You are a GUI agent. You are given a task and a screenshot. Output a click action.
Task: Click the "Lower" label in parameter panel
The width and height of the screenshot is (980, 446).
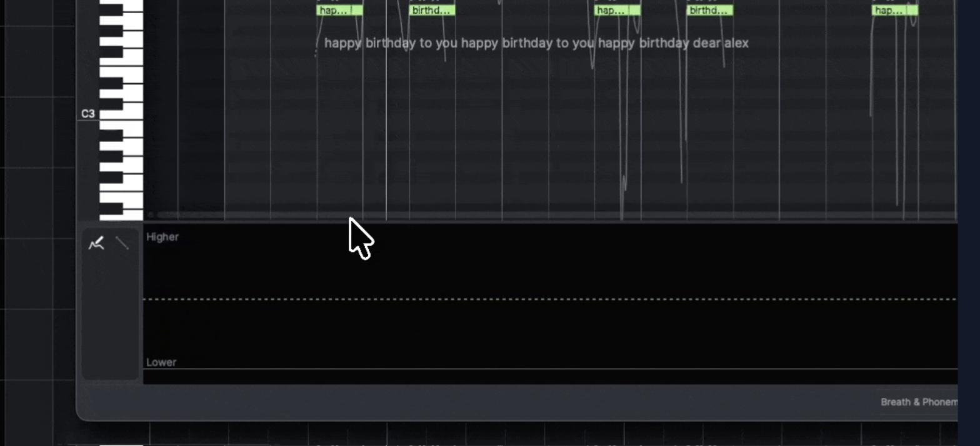click(161, 362)
